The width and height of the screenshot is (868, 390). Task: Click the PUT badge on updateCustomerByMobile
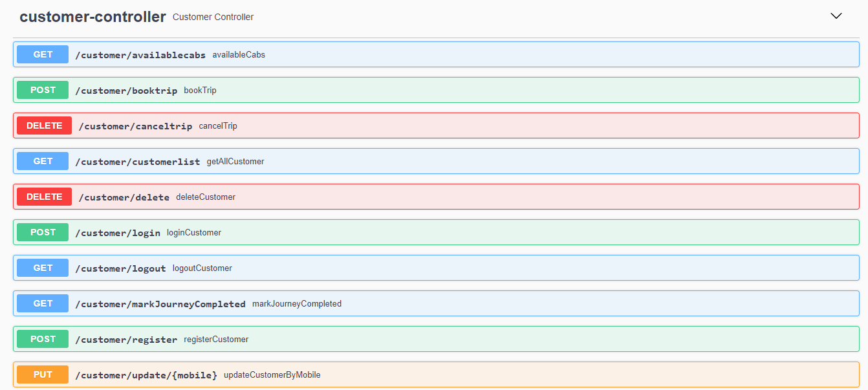click(42, 374)
